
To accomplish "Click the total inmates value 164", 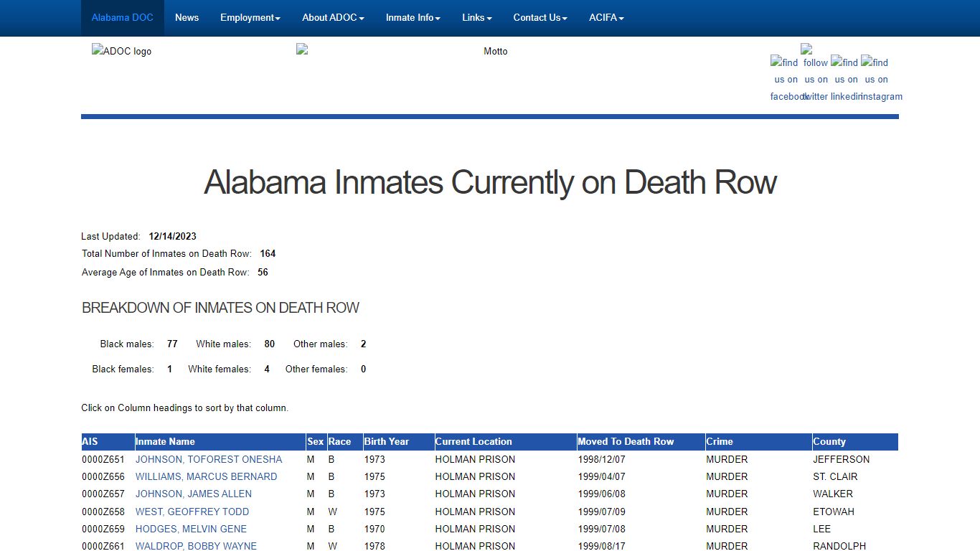I will pos(268,253).
